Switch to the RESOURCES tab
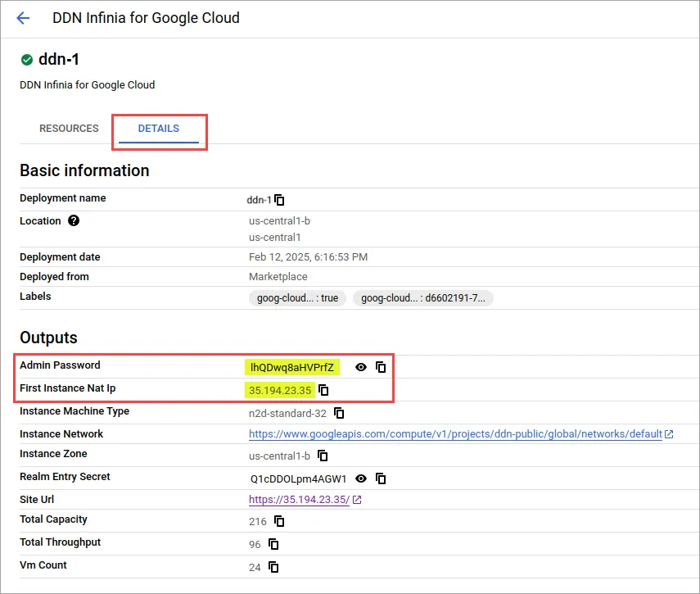 [69, 129]
